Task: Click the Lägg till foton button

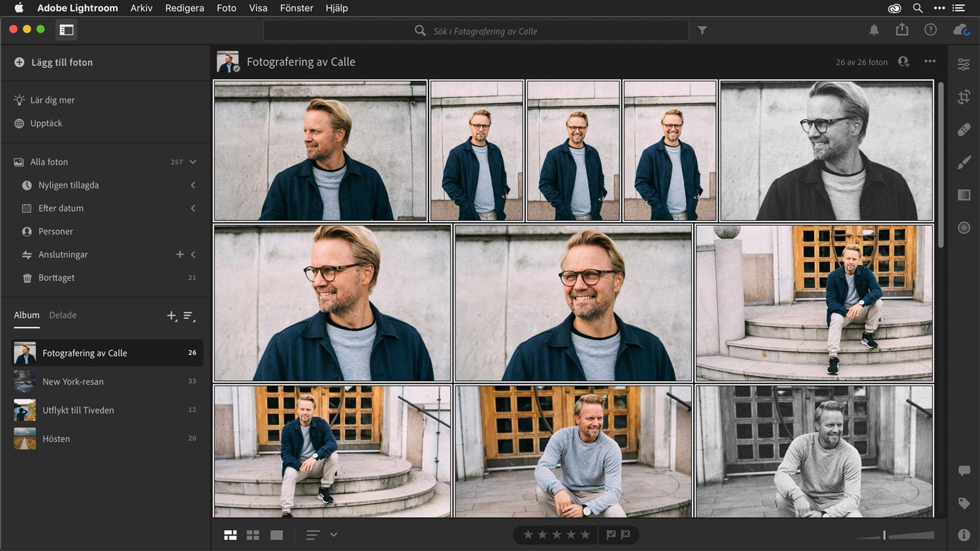Action: coord(52,62)
